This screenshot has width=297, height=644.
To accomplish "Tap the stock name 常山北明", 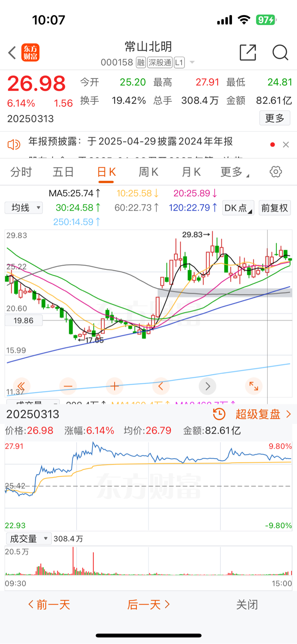I will (x=148, y=47).
